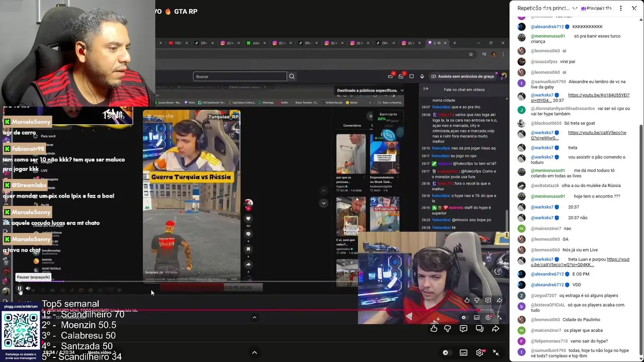Open warksk7's youtu.be/caXV5eco1w link under blackout5655
Viewport: 644px width, 362px height.
[x=579, y=135]
